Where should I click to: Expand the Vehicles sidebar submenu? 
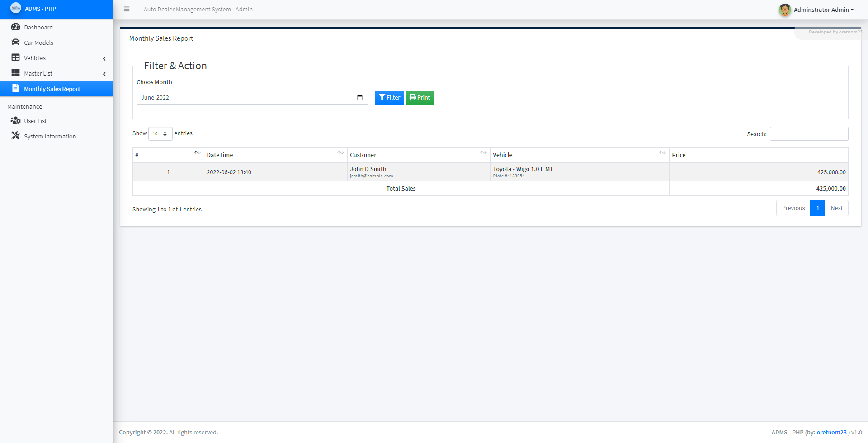(104, 58)
